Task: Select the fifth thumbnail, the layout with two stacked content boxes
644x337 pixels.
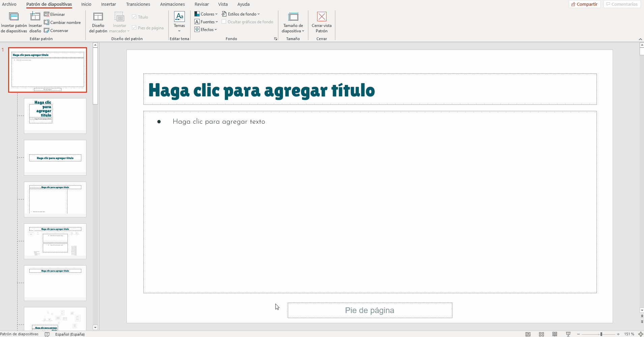Action: pyautogui.click(x=55, y=241)
